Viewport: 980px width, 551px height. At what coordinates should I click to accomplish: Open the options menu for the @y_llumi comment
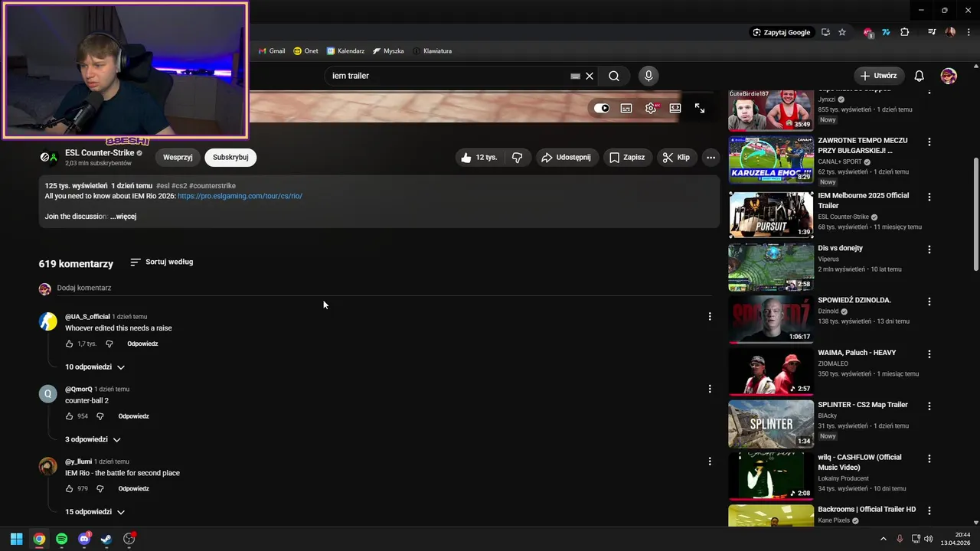click(710, 461)
